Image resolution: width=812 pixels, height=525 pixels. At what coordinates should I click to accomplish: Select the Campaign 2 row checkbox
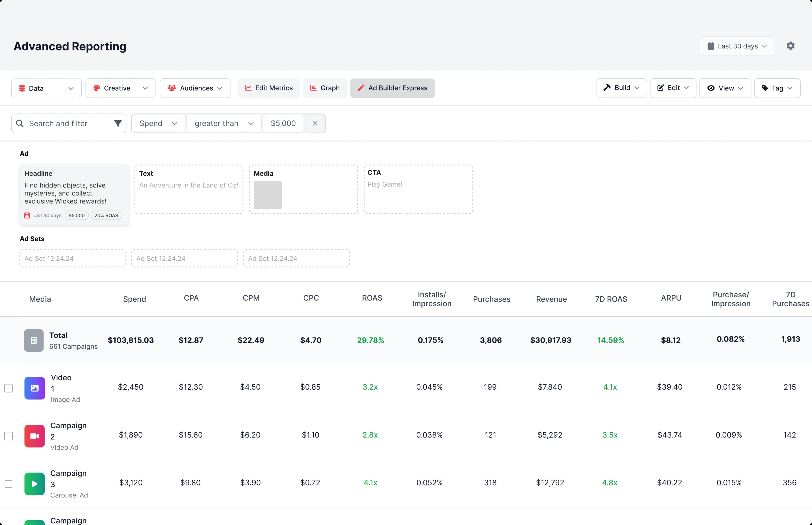tap(8, 436)
